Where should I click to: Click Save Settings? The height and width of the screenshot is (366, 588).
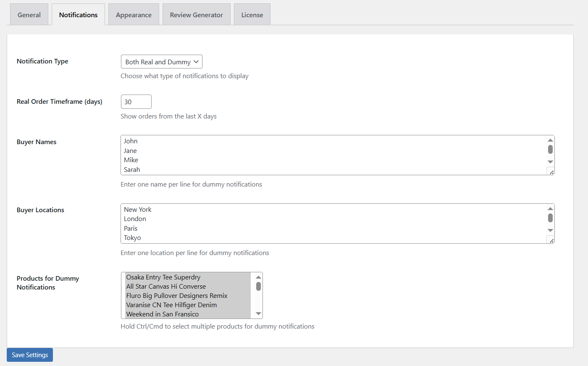pyautogui.click(x=29, y=355)
